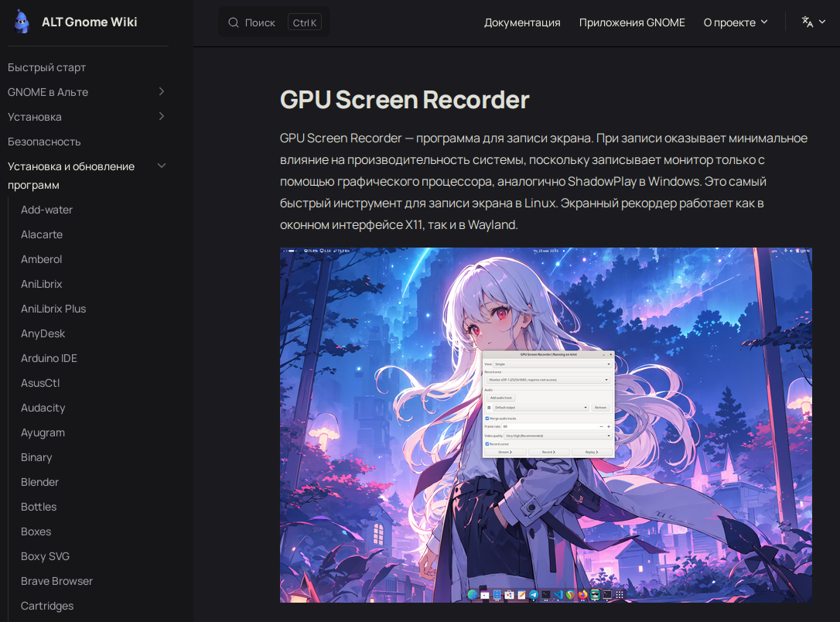The image size is (840, 622).
Task: Open GNOME в Альте sidebar section
Action: pyautogui.click(x=48, y=92)
